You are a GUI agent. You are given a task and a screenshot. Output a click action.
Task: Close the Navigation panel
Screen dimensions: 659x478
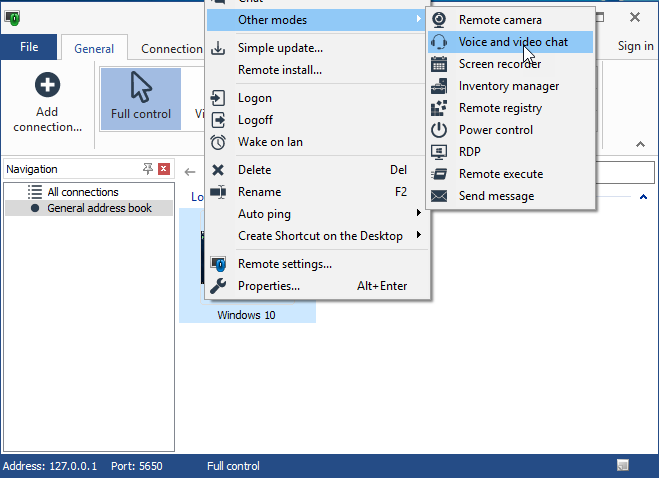pyautogui.click(x=164, y=169)
